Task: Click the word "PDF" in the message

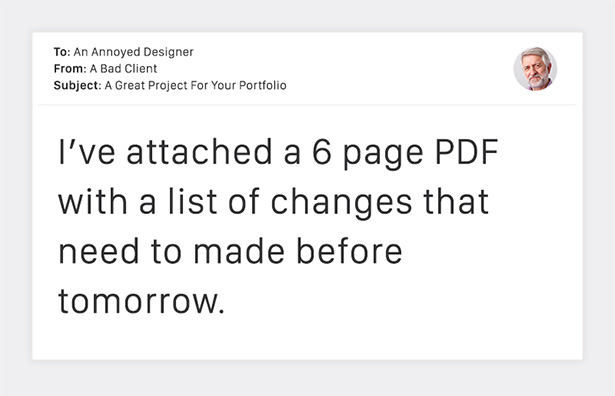Action: coord(467,152)
